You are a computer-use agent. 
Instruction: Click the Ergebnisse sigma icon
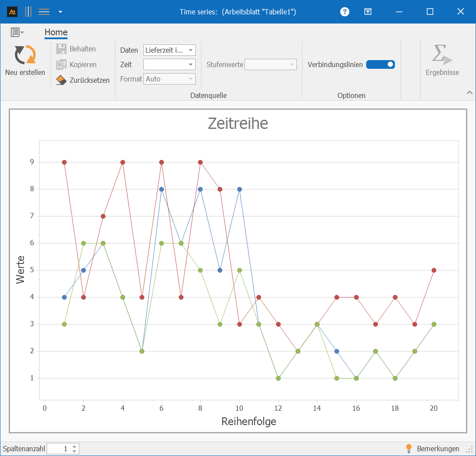[x=442, y=55]
